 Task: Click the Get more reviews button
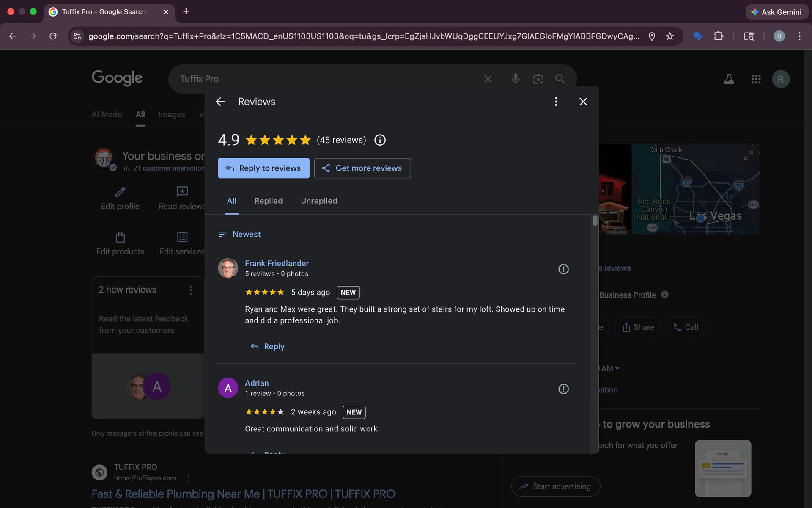[362, 168]
